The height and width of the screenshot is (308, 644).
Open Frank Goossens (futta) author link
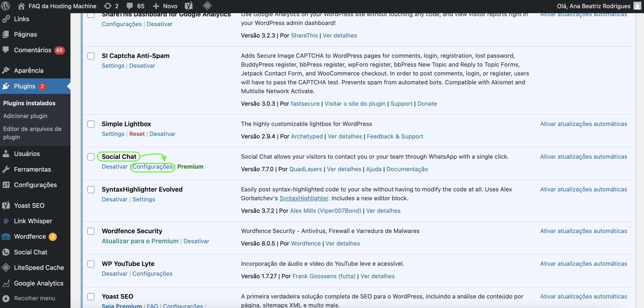(324, 276)
